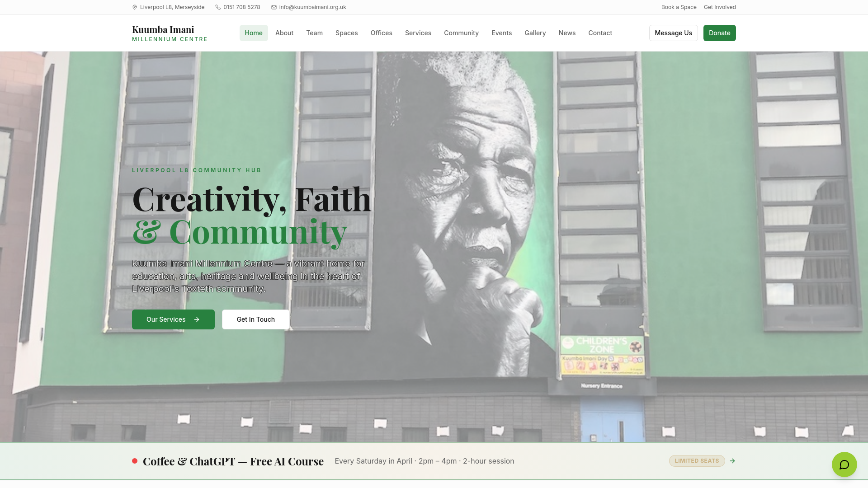Click the Kuumba Imani Millennium Centre logo
The height and width of the screenshot is (488, 868).
[x=170, y=33]
